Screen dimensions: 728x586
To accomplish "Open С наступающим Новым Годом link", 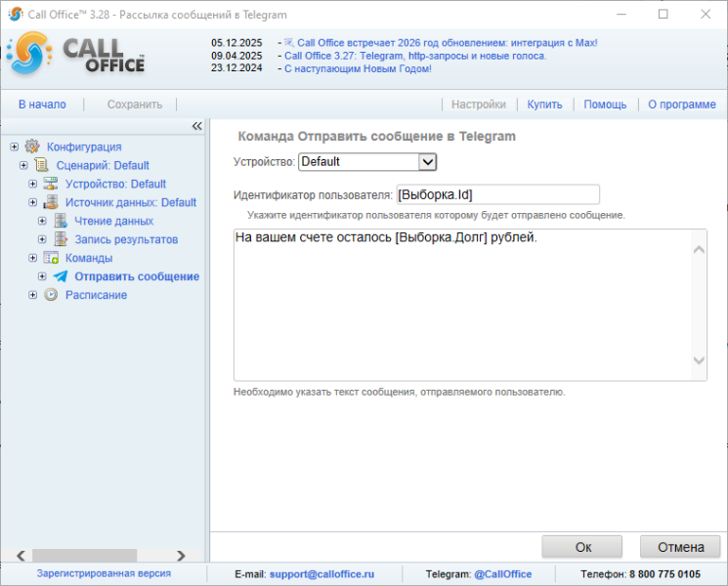I will tap(358, 68).
